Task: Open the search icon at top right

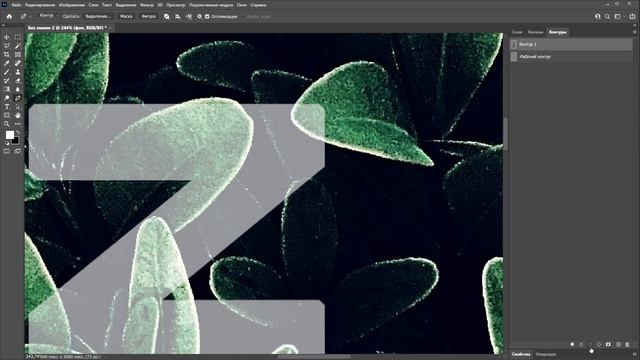Action: [x=607, y=17]
